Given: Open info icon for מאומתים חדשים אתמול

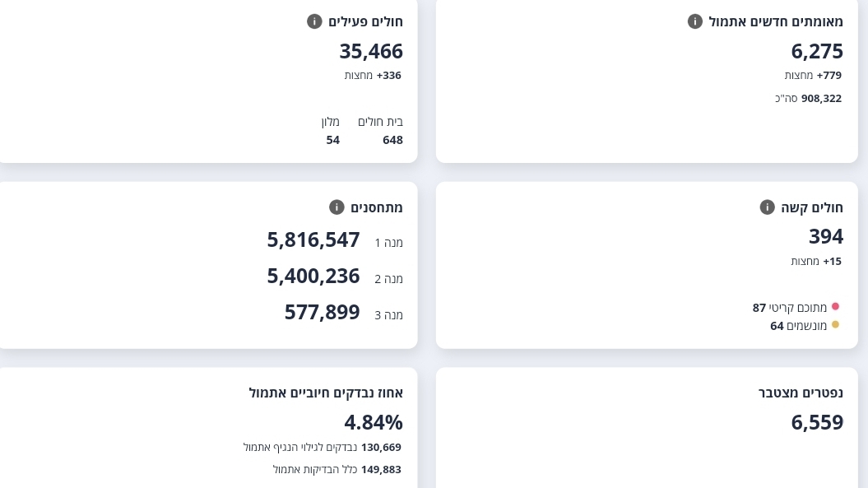Looking at the screenshot, I should (695, 21).
